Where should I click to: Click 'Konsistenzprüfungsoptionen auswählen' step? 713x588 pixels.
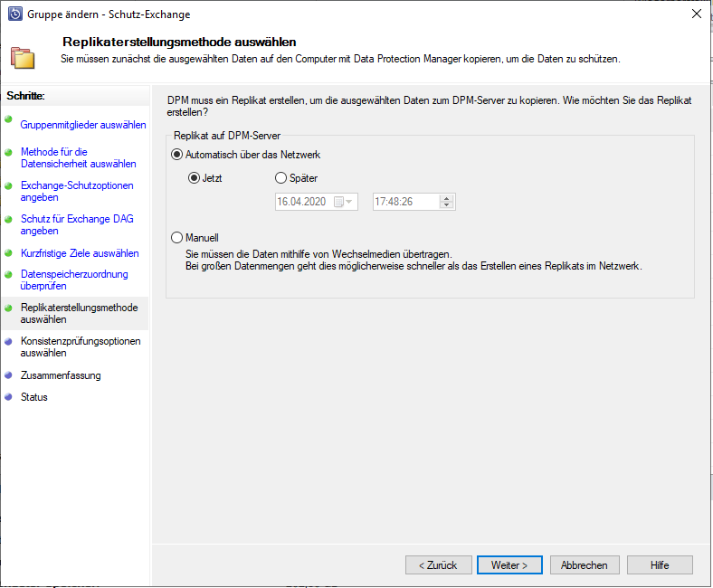[x=81, y=347]
